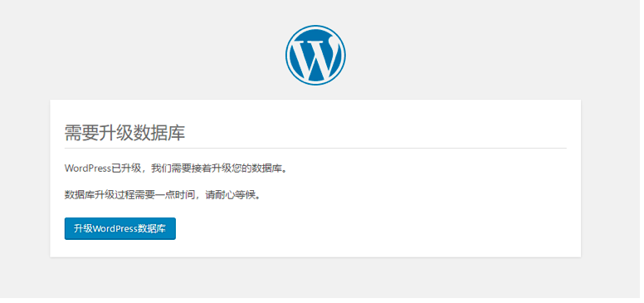Click the 数据库升级过程需要一点时间 paragraph

163,195
